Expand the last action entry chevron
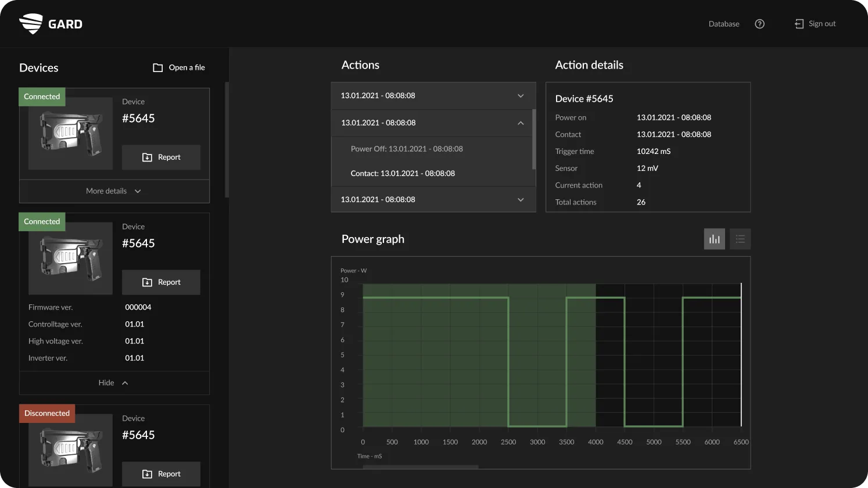Image resolution: width=868 pixels, height=488 pixels. (x=521, y=200)
